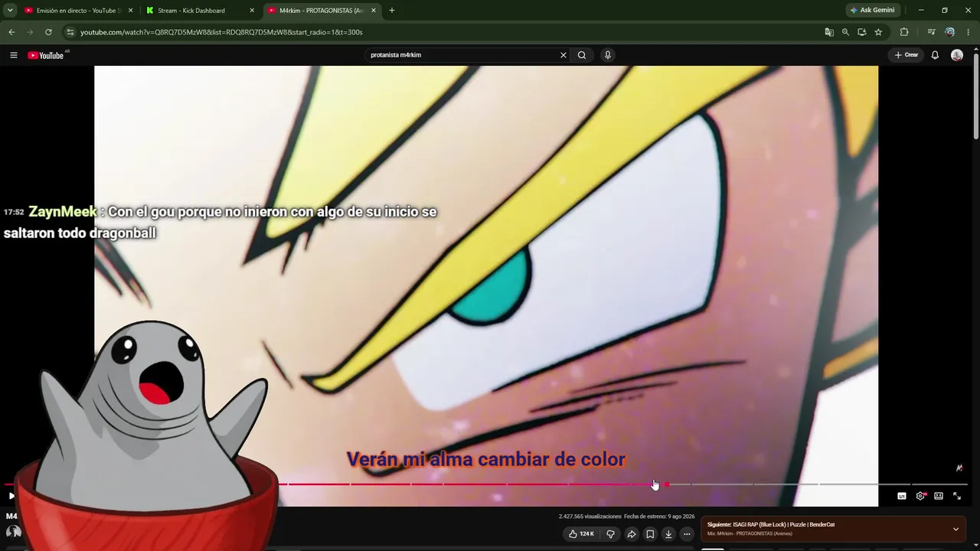Open next video ISAGI RAP (Blue Lock)
980x551 pixels.
(771, 525)
